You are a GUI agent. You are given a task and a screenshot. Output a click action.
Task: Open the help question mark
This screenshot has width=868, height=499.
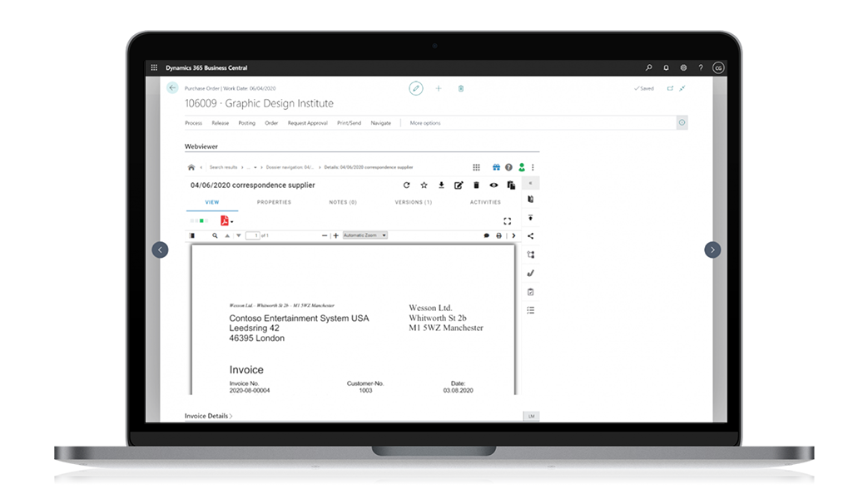700,67
